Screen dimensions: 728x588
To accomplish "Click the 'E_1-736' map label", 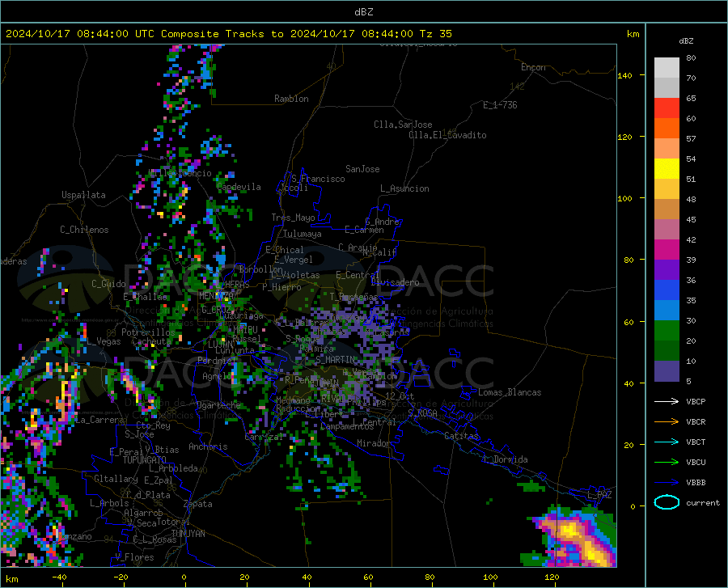I will [x=500, y=105].
